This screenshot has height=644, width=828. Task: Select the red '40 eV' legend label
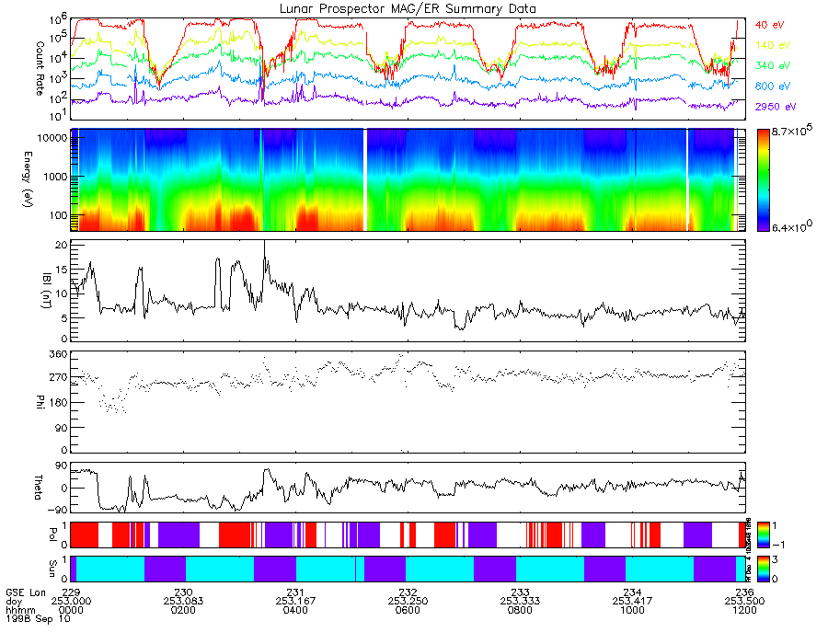coord(769,25)
